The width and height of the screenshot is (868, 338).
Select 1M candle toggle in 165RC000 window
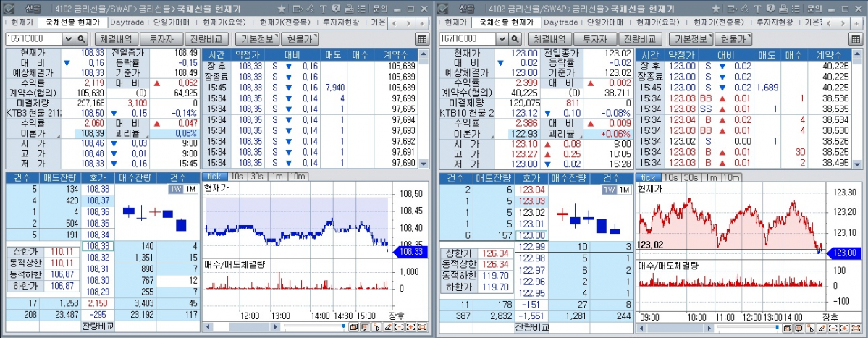(190, 189)
